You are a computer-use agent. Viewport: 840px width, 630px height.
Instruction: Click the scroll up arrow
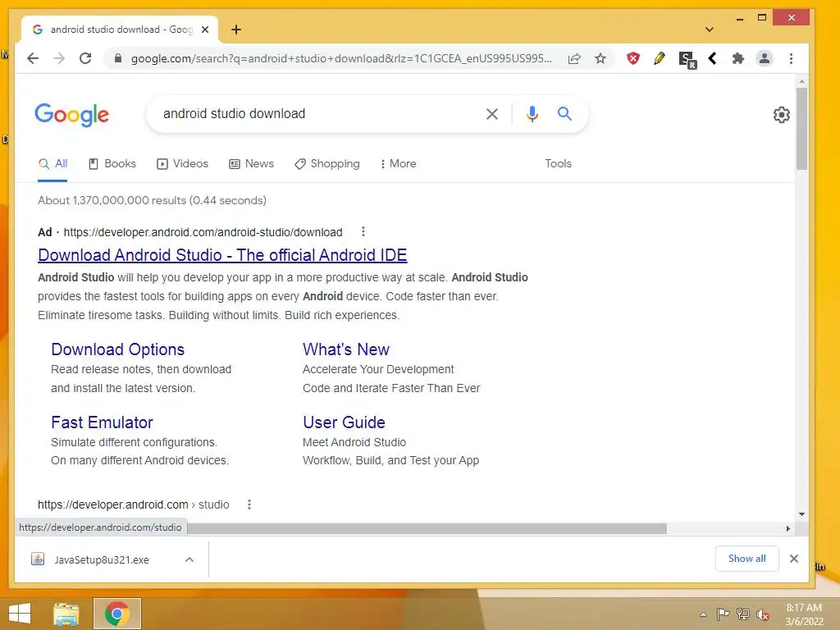pos(801,81)
